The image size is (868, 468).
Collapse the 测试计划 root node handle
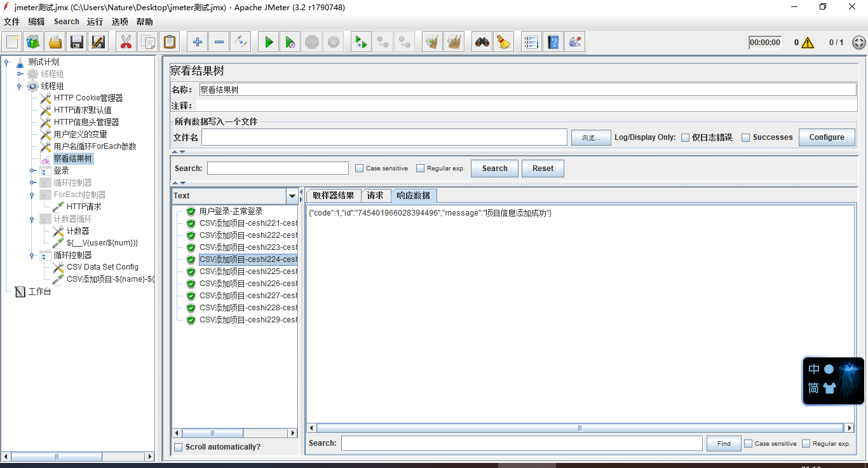coord(7,62)
